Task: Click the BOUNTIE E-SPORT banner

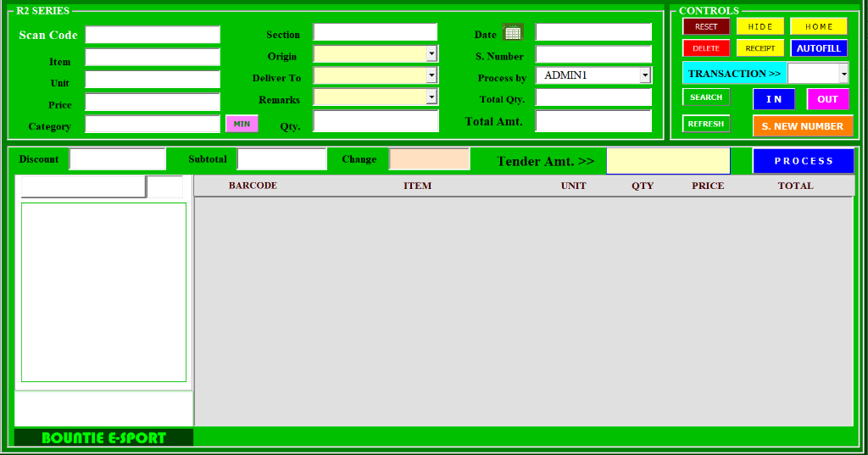Action: pyautogui.click(x=103, y=437)
